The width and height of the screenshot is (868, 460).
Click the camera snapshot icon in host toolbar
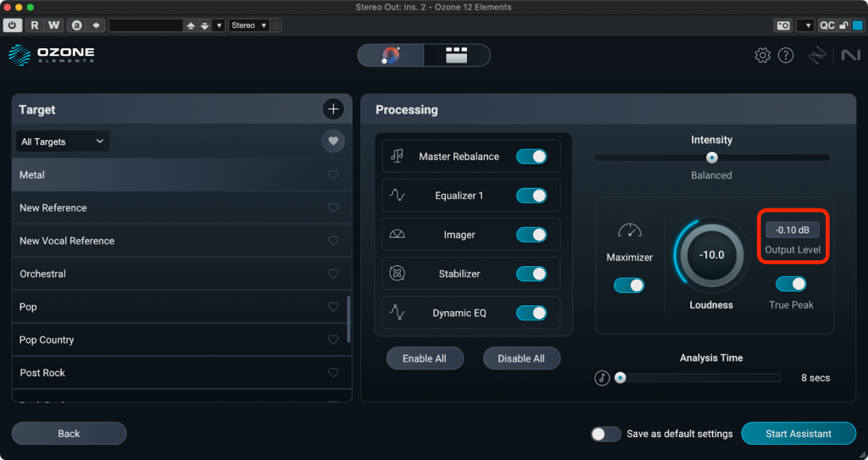point(783,25)
